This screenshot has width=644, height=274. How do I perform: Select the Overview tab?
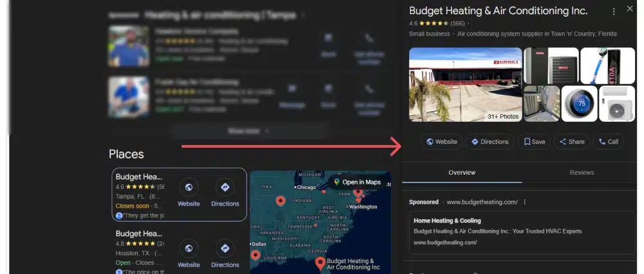(x=462, y=173)
